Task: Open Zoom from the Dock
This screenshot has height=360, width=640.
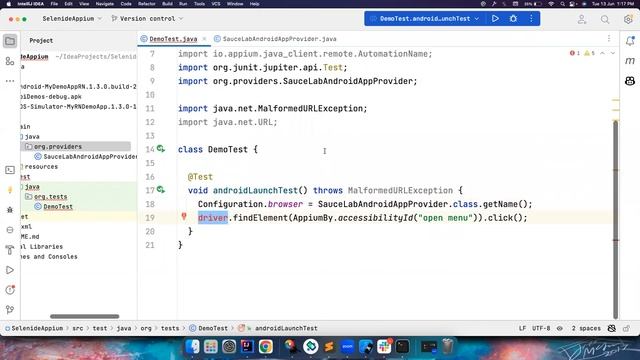Action: (347, 347)
